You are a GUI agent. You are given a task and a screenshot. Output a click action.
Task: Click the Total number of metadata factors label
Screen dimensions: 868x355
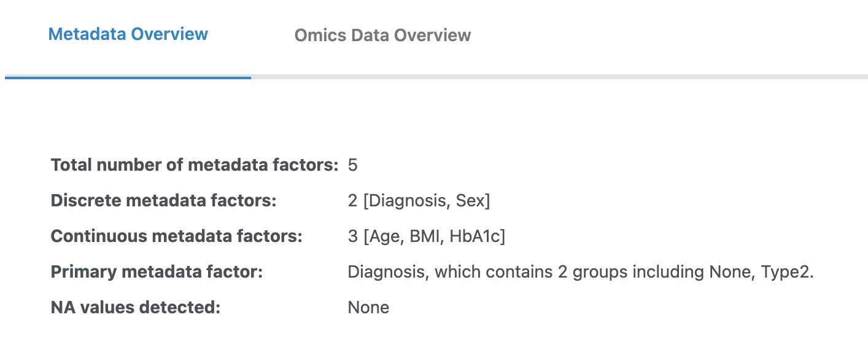click(194, 165)
